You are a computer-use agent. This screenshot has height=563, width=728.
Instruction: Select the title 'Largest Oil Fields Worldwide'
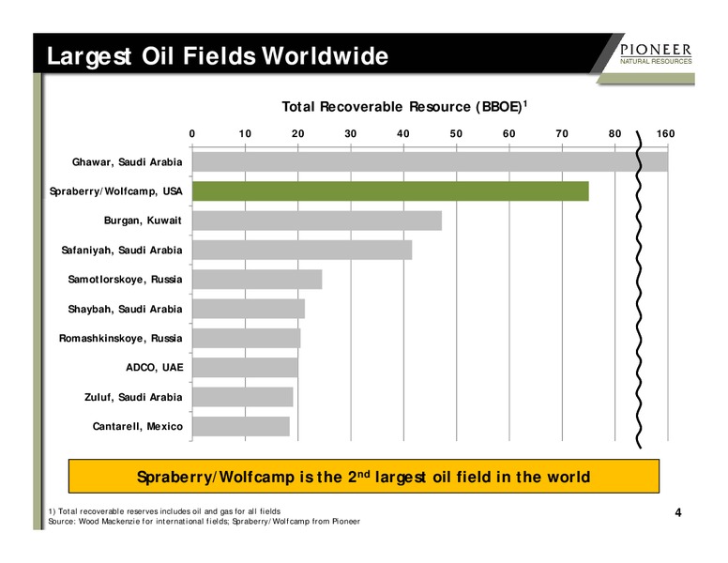(x=218, y=56)
